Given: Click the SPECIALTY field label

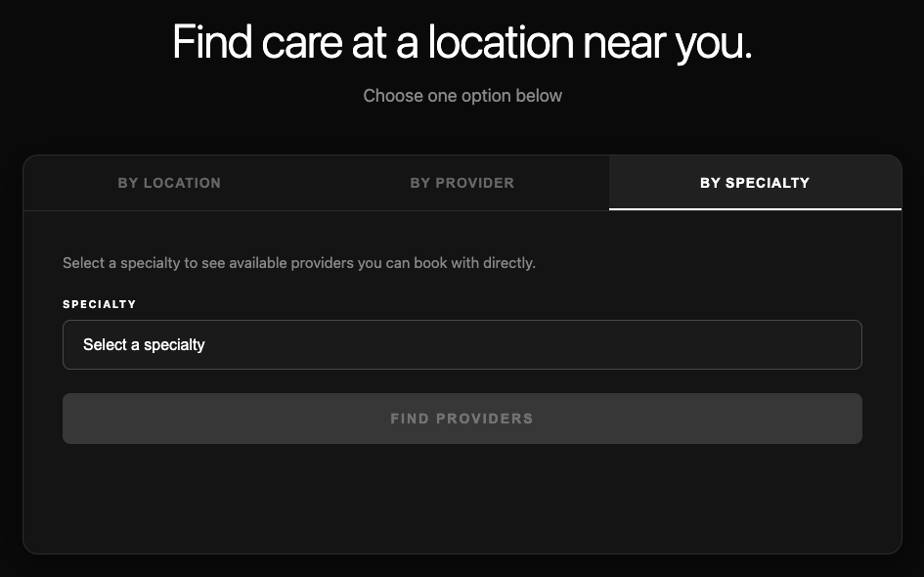Looking at the screenshot, I should click(100, 304).
